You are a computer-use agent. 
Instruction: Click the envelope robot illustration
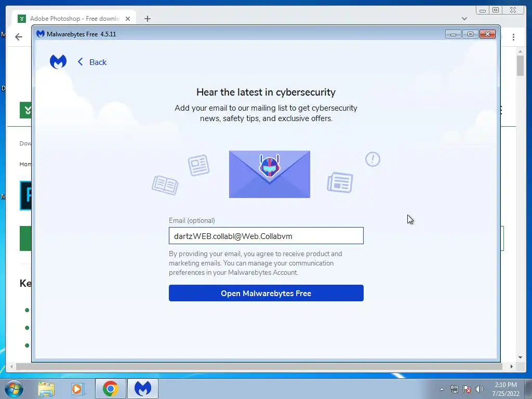tap(270, 174)
